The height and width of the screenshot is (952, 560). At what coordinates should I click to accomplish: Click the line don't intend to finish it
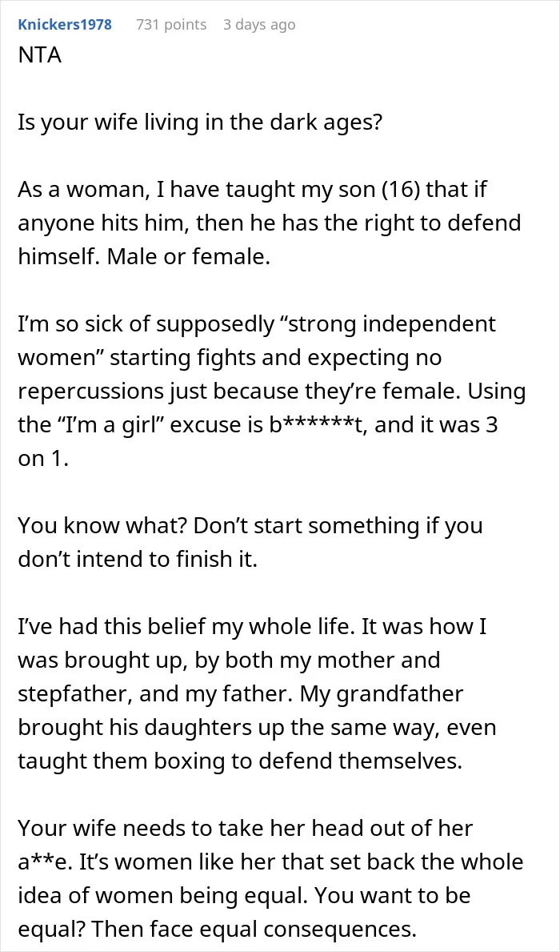coord(138,559)
